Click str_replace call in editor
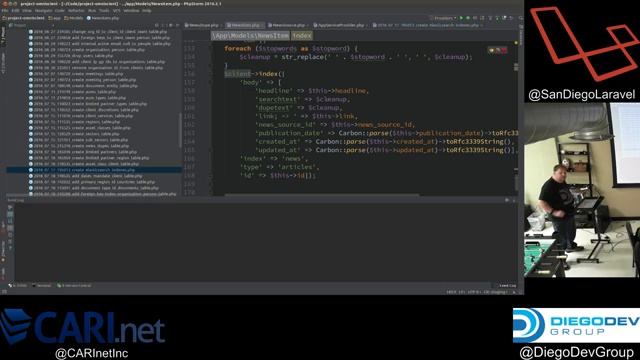Image resolution: width=640 pixels, height=360 pixels. click(304, 57)
